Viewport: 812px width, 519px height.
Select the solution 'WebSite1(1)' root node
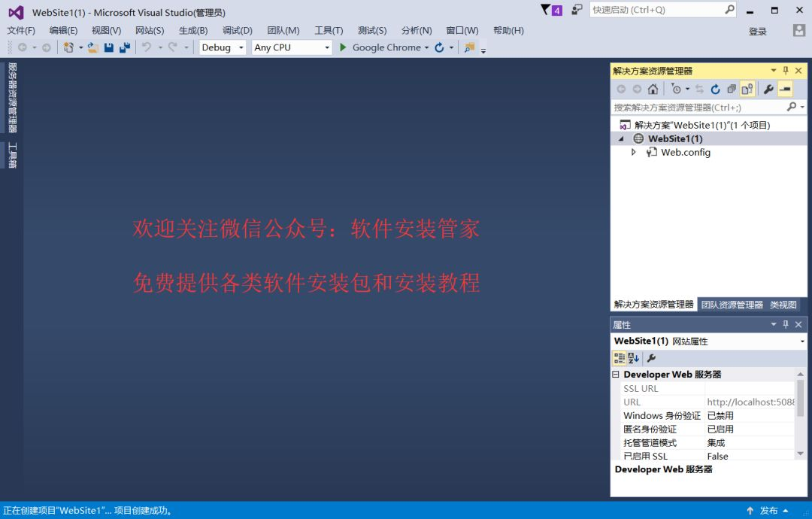(x=701, y=125)
